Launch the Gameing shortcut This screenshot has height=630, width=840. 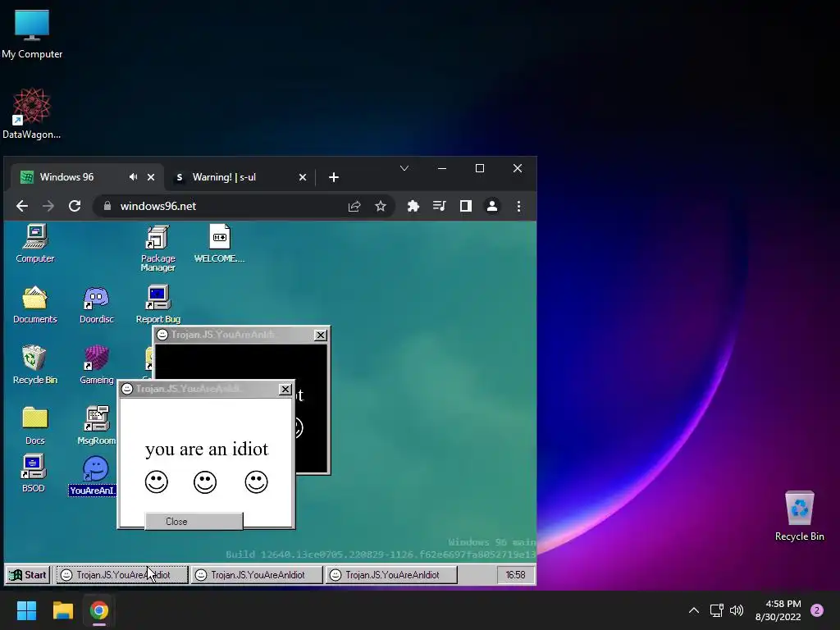[97, 365]
